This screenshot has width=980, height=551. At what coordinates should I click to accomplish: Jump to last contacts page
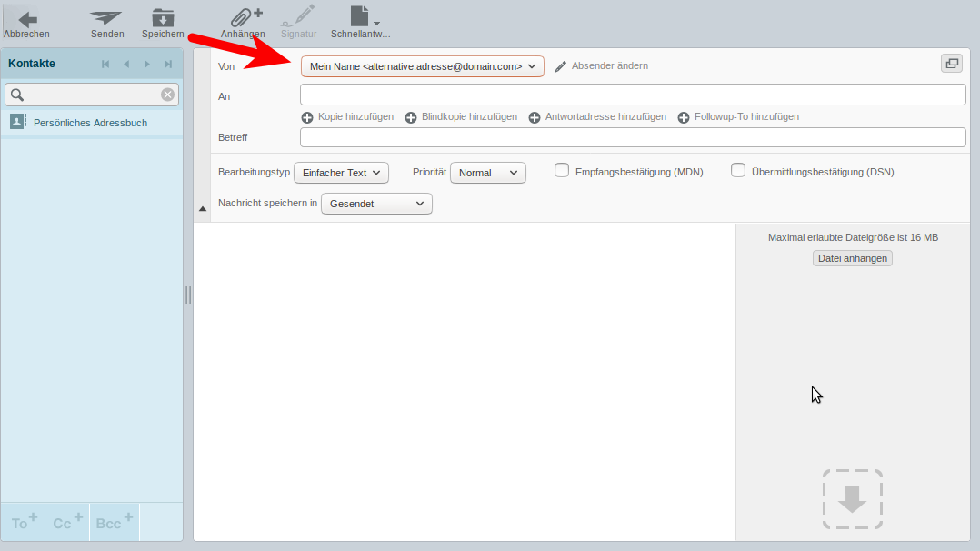tap(168, 64)
